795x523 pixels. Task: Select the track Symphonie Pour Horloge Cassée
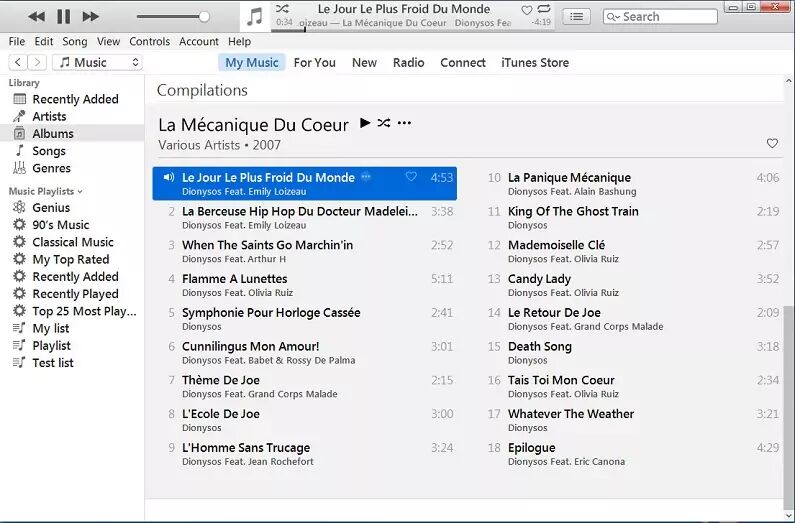(305, 319)
